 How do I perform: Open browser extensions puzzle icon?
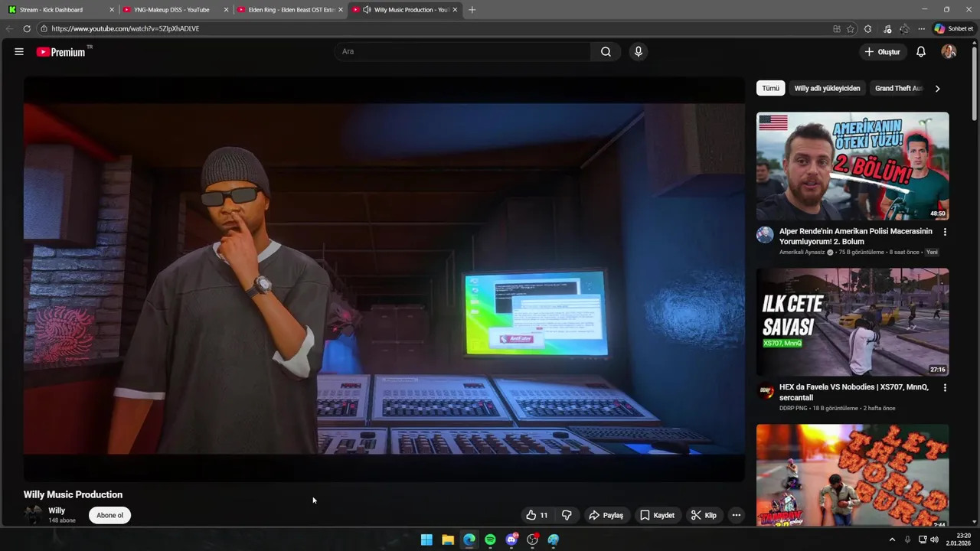[x=867, y=29]
